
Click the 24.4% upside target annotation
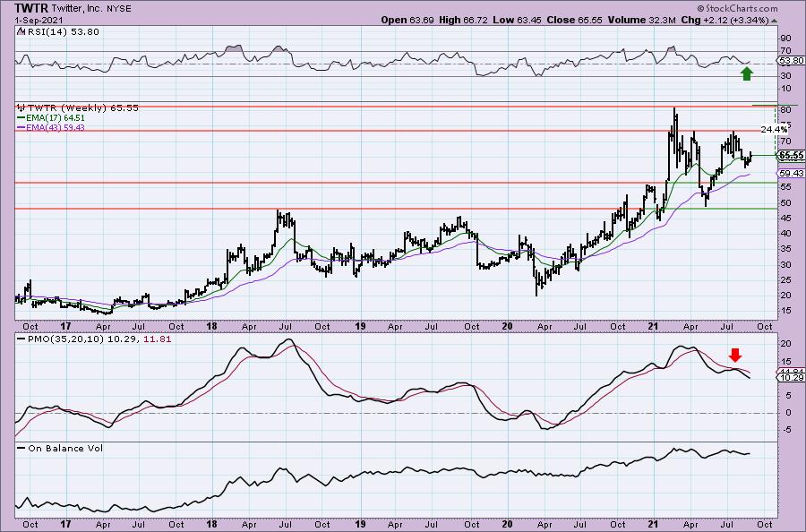774,129
